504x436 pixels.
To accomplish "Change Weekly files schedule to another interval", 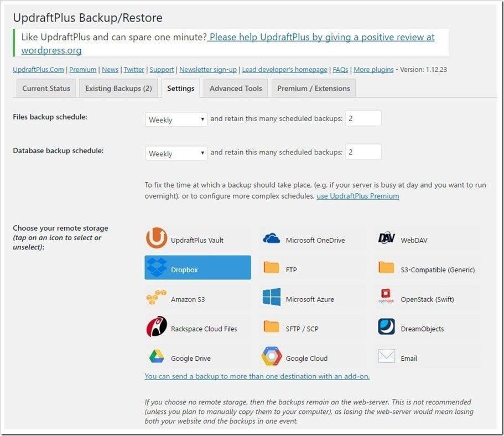I will (x=176, y=120).
